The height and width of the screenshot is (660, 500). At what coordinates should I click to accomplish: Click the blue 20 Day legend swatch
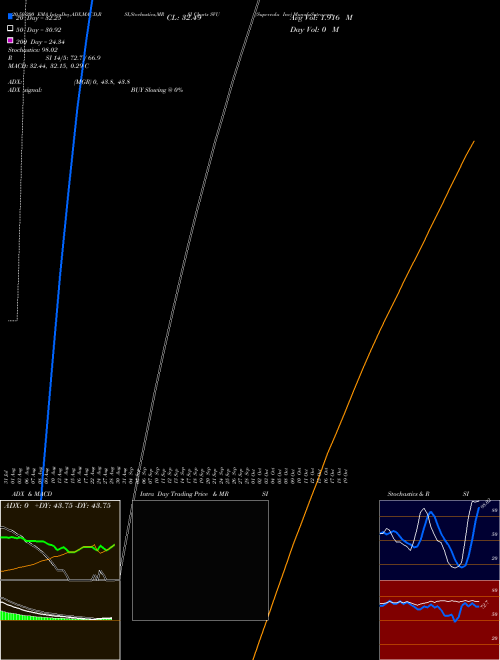click(x=10, y=16)
